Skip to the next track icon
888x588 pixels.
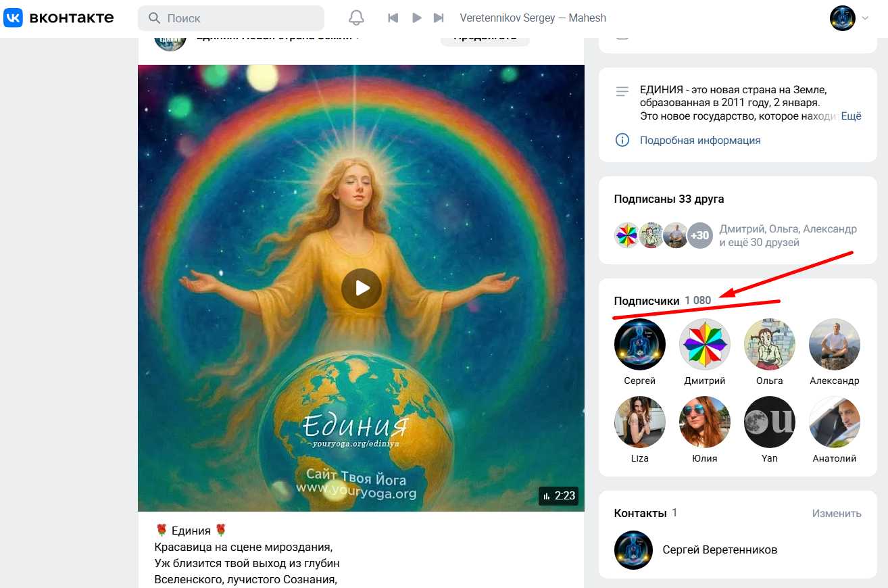coord(440,18)
